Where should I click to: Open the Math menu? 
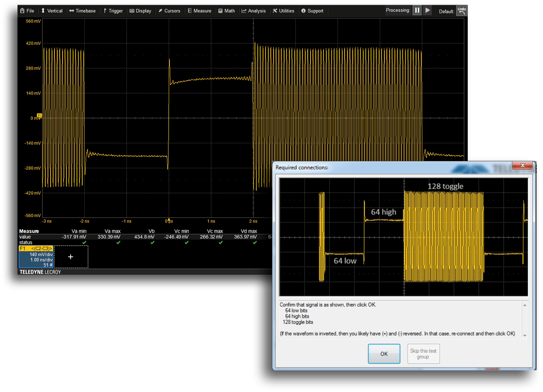point(226,11)
